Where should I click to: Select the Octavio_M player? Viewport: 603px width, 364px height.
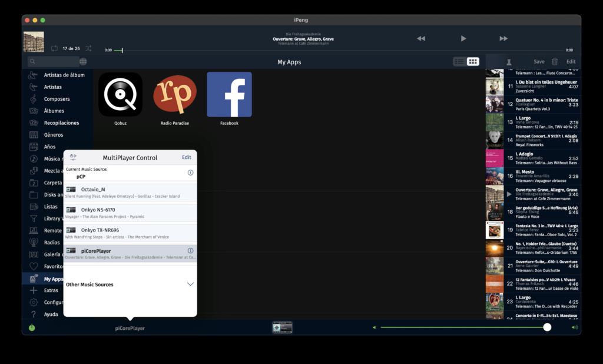130,193
